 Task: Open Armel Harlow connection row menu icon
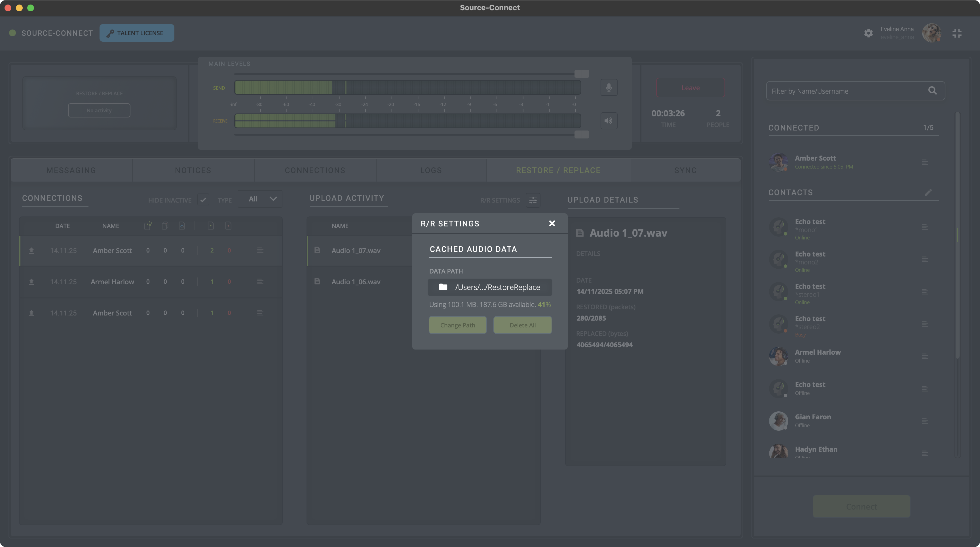(x=260, y=282)
